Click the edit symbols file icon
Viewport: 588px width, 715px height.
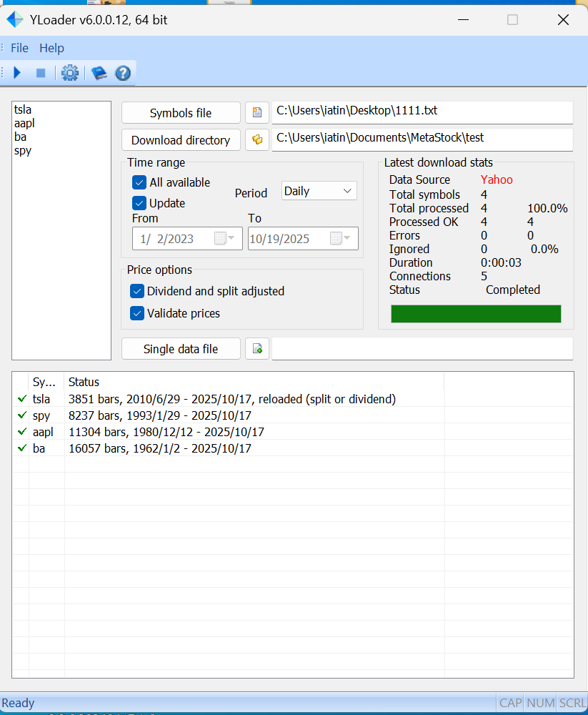(x=257, y=112)
